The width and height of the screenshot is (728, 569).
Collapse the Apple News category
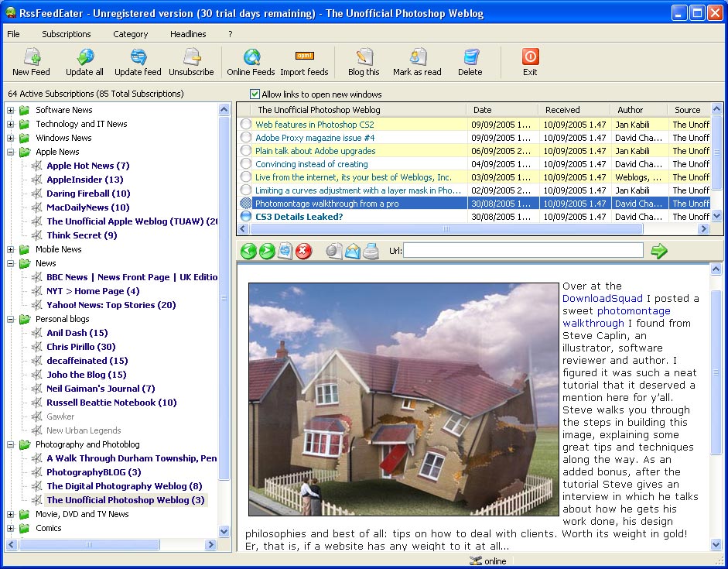coord(11,152)
